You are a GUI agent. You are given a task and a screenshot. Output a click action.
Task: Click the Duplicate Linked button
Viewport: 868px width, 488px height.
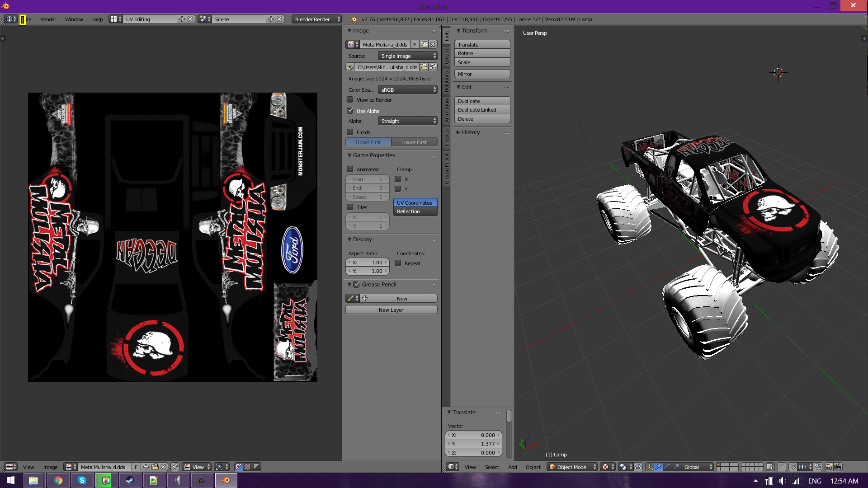482,109
